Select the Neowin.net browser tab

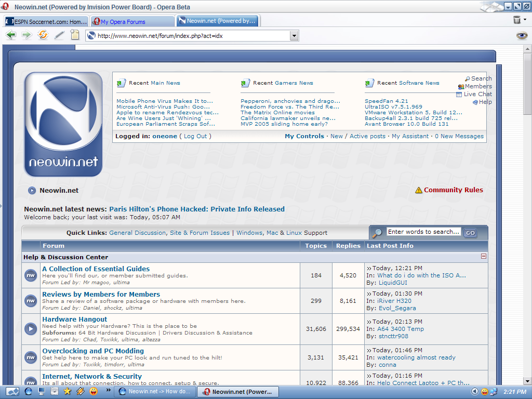(x=217, y=21)
